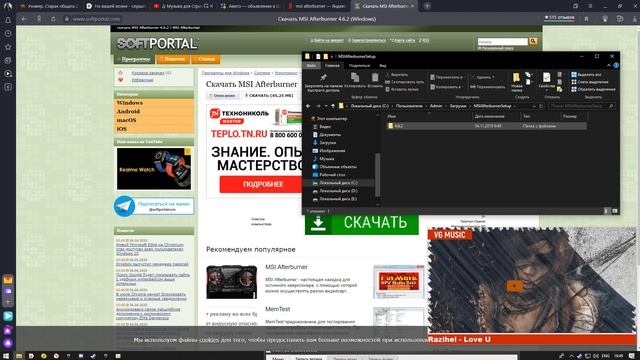Viewport: 640px width, 360px height.
Task: Click Deselect (Снять выделение) in ribbon
Action: (590, 82)
